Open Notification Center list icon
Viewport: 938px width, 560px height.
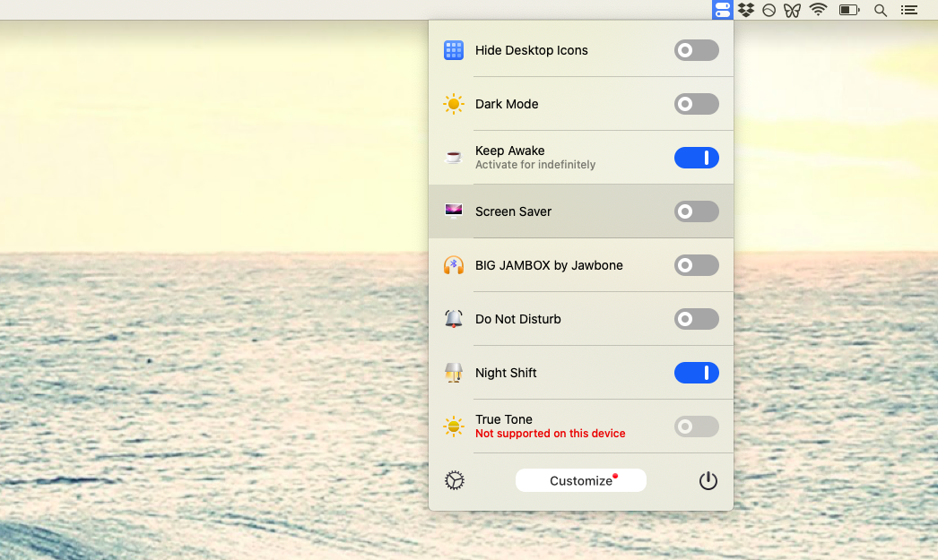[x=909, y=10]
